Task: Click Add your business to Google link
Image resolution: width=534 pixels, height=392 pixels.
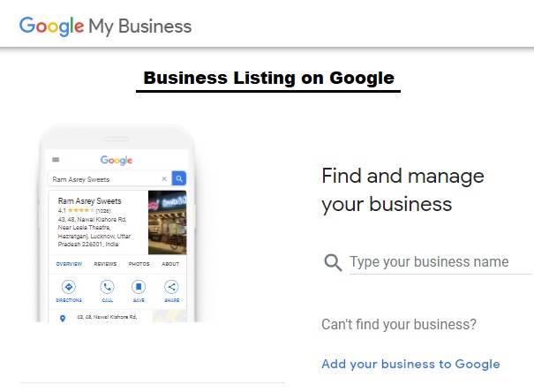Action: 410,364
